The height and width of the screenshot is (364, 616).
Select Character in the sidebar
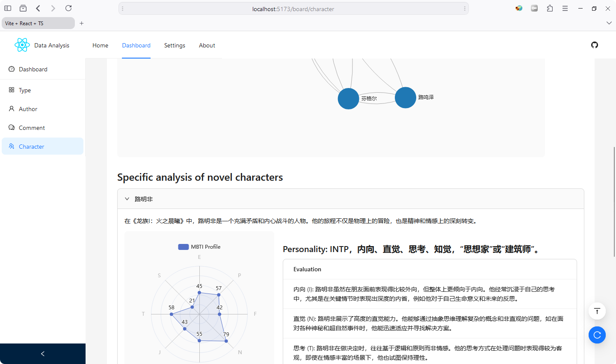(43, 146)
